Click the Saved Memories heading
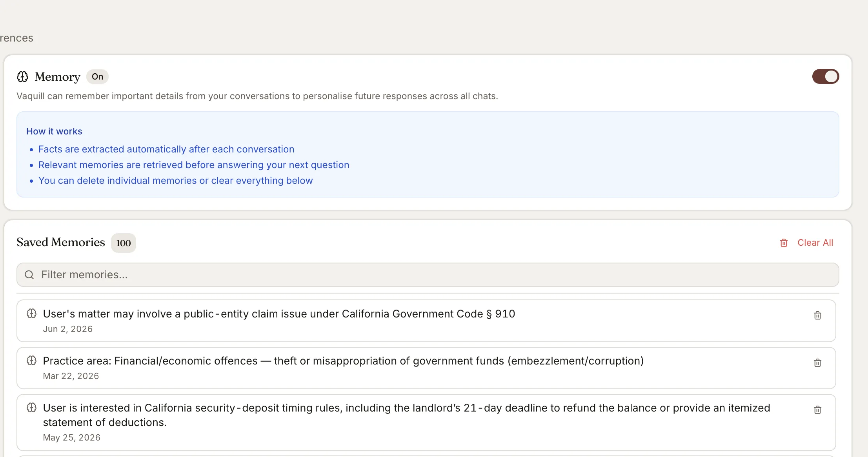868x457 pixels. click(x=61, y=242)
